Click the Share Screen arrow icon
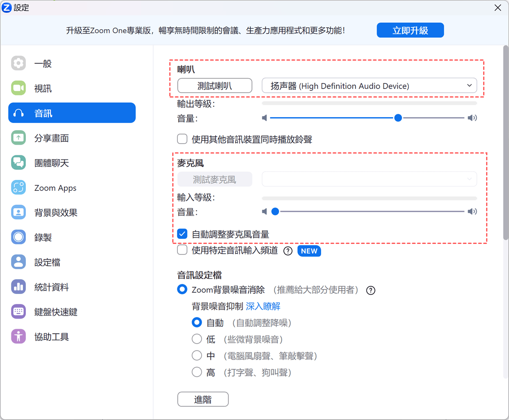Viewport: 509px width, 420px height. (18, 138)
